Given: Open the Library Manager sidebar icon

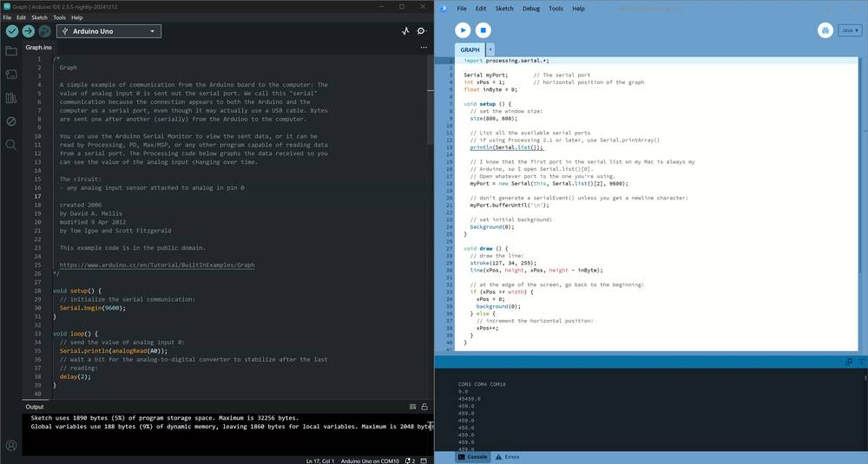Looking at the screenshot, I should (11, 98).
